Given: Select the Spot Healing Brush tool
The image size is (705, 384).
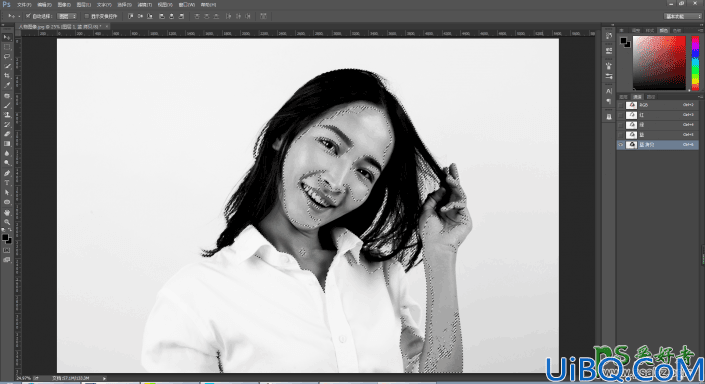Looking at the screenshot, I should [7, 96].
